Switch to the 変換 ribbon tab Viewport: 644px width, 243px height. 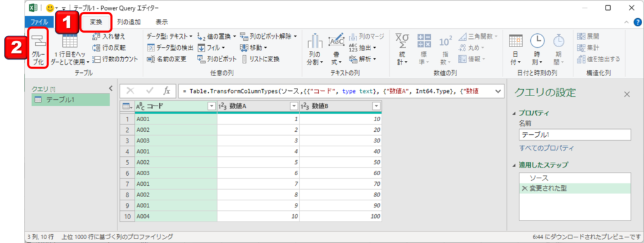(96, 22)
